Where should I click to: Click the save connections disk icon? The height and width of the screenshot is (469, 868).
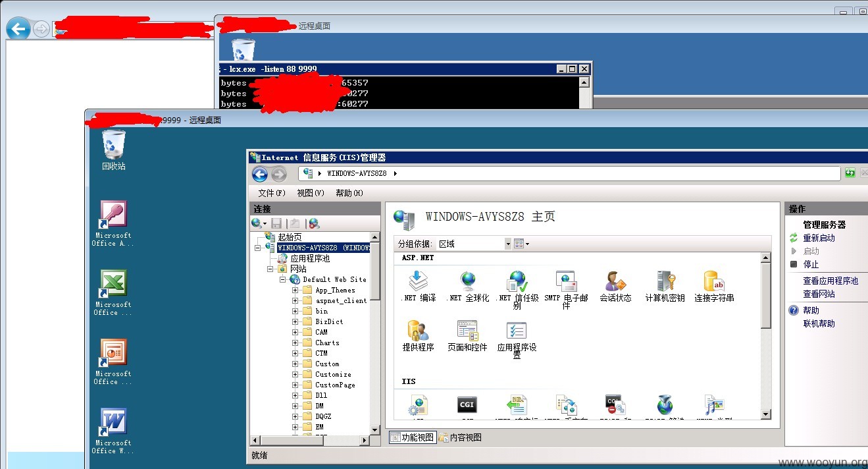[276, 224]
